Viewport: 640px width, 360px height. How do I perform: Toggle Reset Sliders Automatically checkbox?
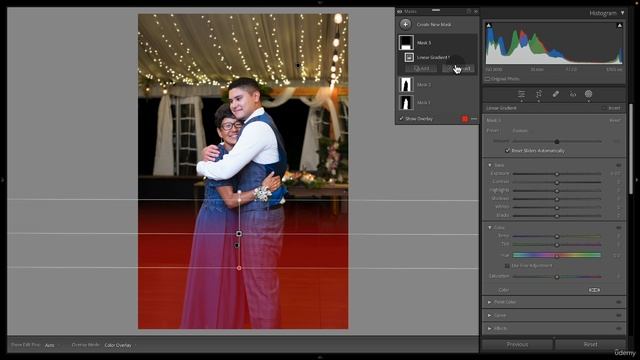507,151
